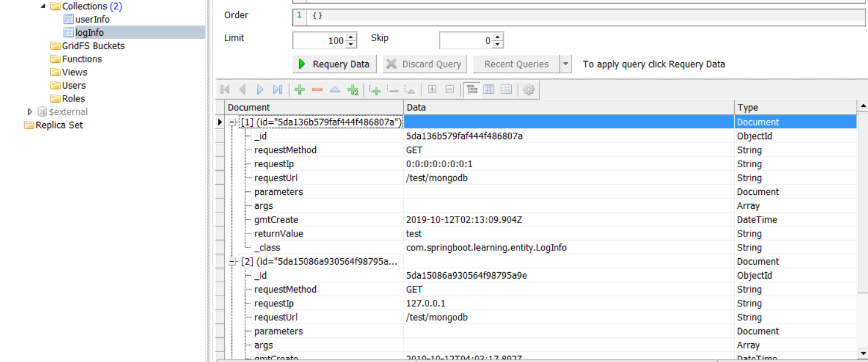This screenshot has width=868, height=362.
Task: Collapse the Collections tree node
Action: point(43,6)
